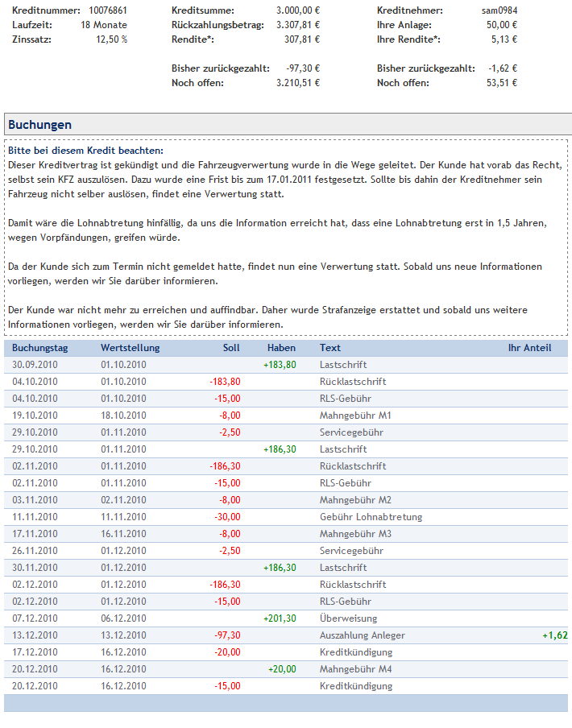Select booking date 17.12.2010
The height and width of the screenshot is (728, 572).
(35, 651)
